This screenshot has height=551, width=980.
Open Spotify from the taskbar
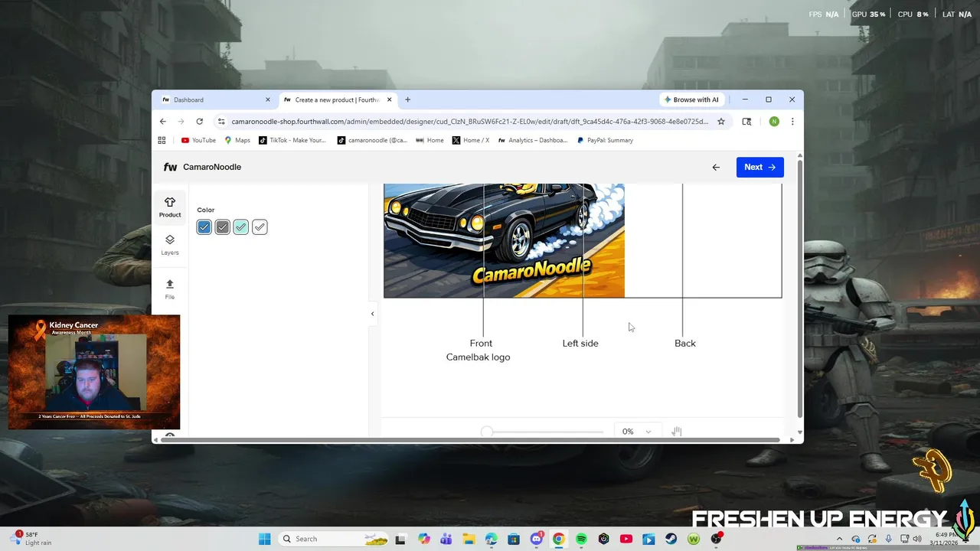point(581,539)
